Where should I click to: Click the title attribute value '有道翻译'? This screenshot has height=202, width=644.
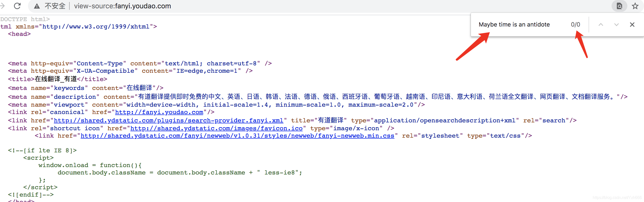pyautogui.click(x=331, y=120)
